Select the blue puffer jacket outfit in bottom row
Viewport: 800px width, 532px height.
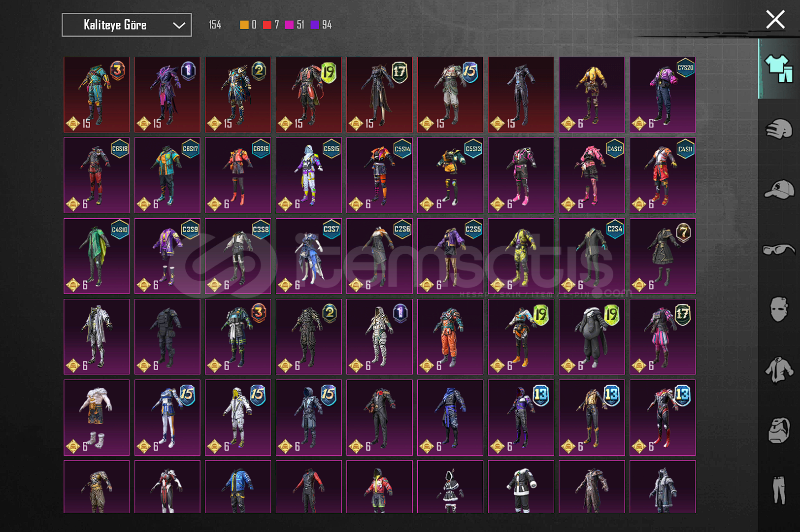pos(238,487)
